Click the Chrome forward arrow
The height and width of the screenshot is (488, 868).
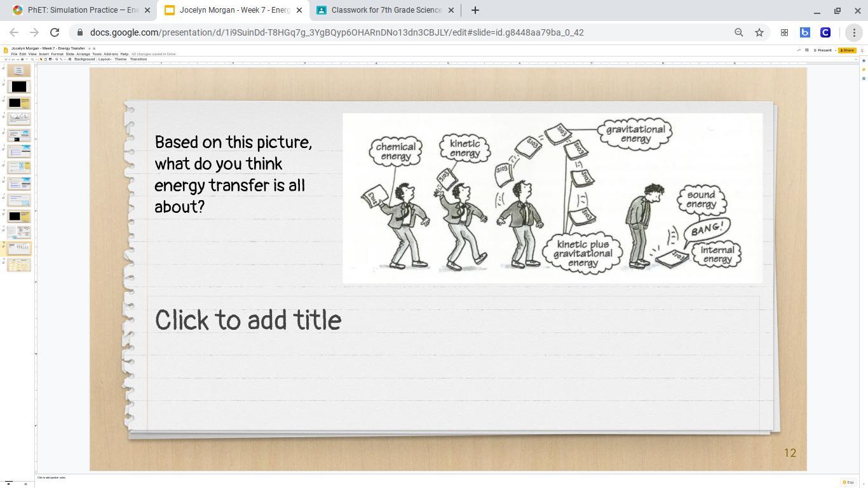pos(34,32)
